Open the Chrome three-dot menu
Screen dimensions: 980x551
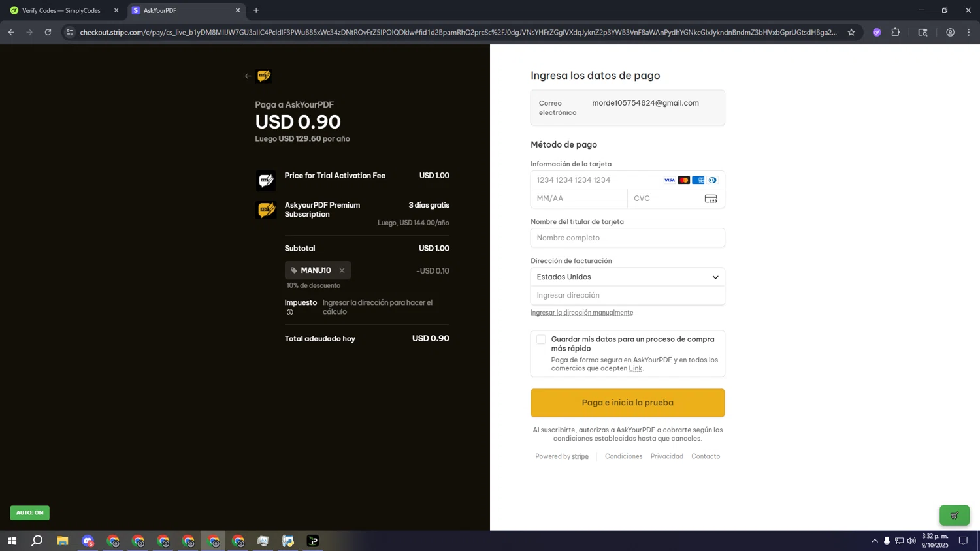pos(969,32)
